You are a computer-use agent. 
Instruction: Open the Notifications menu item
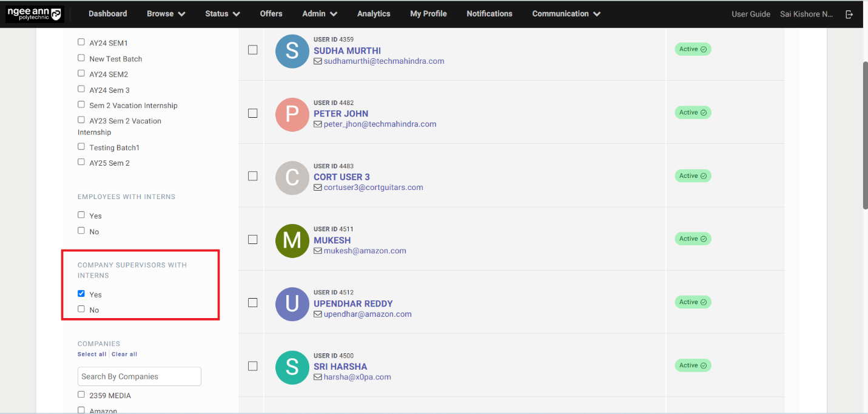tap(489, 14)
